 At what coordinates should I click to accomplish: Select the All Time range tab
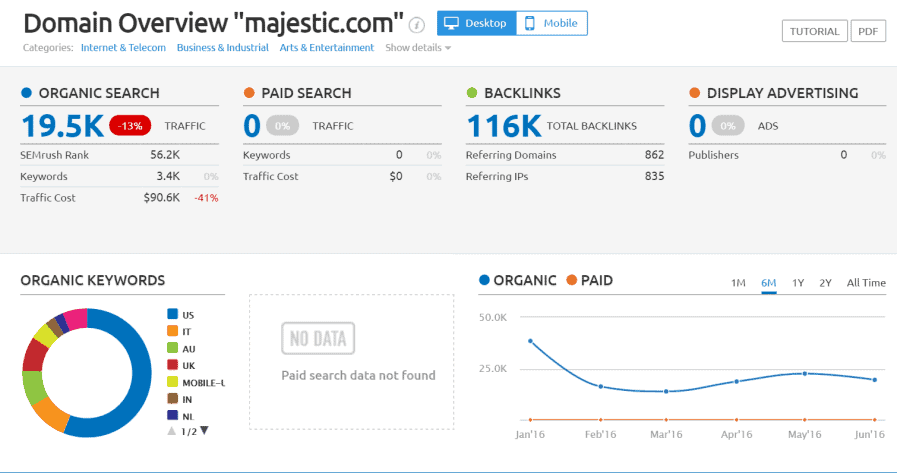point(866,283)
